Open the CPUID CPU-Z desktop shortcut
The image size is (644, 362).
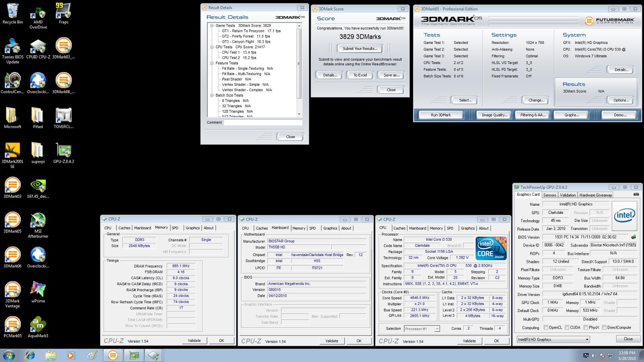pyautogui.click(x=38, y=49)
